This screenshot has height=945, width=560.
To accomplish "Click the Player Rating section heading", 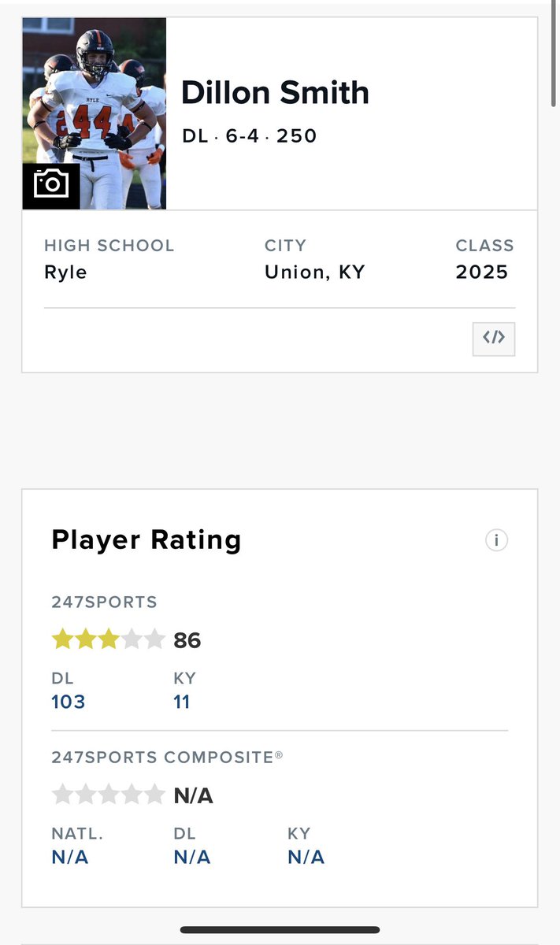I will tap(146, 540).
